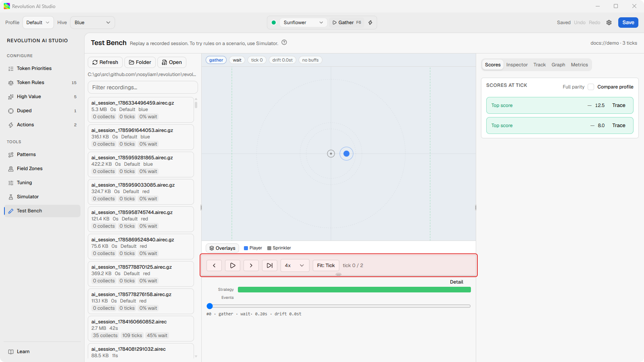Click the Save button
The image size is (644, 362).
[628, 23]
